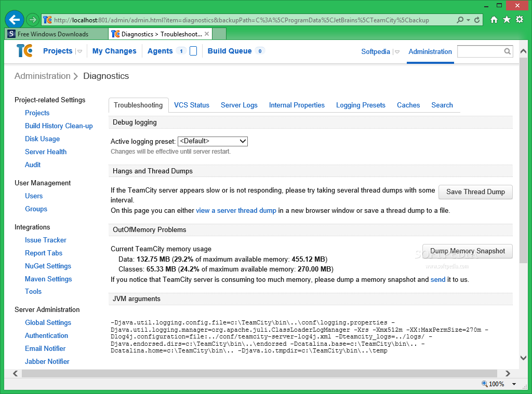532x394 pixels.
Task: Click the browser address bar URL
Action: (x=241, y=20)
